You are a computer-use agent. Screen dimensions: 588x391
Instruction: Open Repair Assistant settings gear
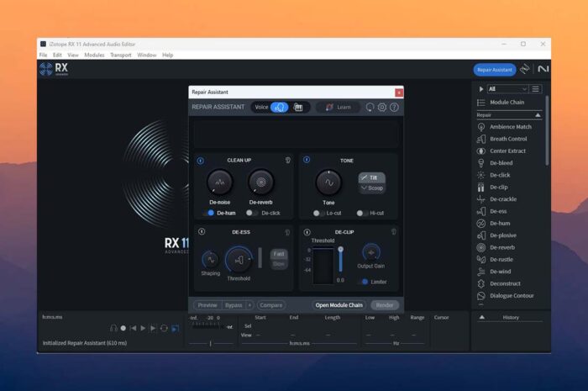coord(381,108)
